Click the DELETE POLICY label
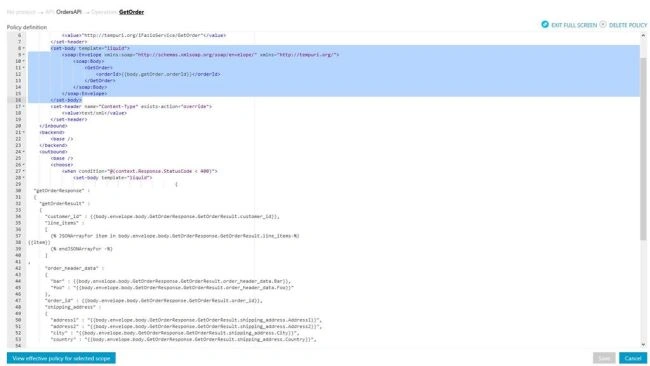Viewport: 650px width, 366px height. point(628,25)
